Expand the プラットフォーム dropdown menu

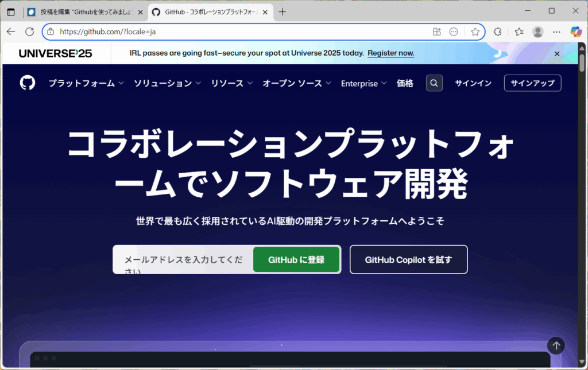86,83
